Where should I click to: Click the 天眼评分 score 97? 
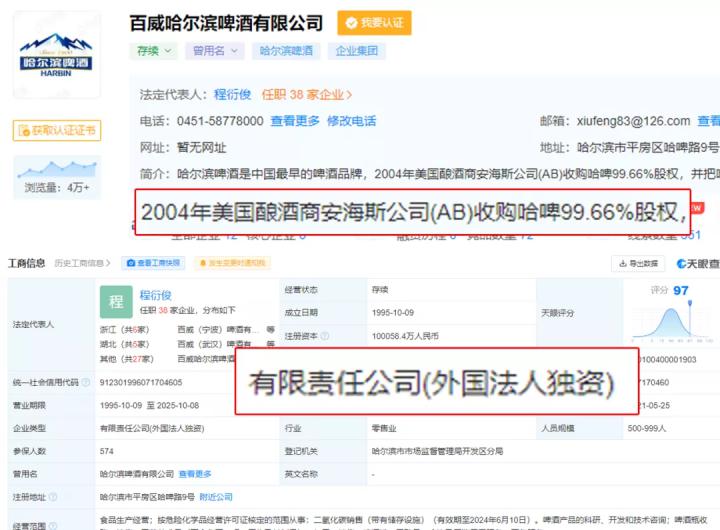681,291
